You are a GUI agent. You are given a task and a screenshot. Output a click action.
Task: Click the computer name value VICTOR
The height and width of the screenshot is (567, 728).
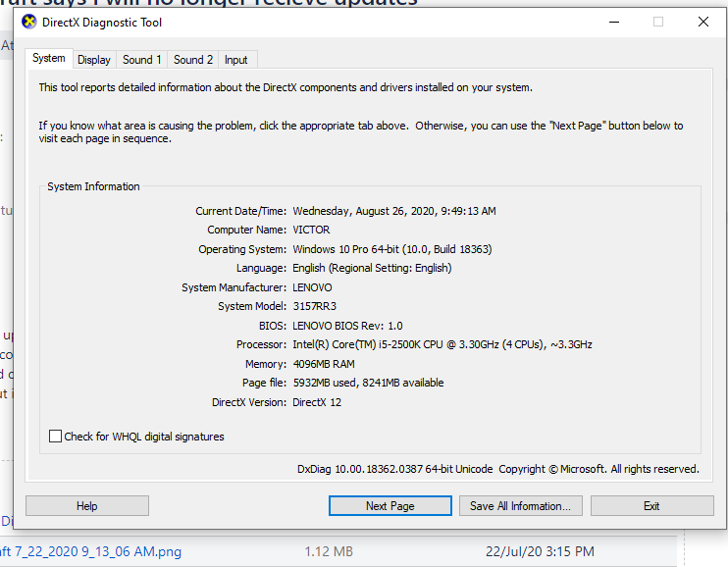pos(311,230)
